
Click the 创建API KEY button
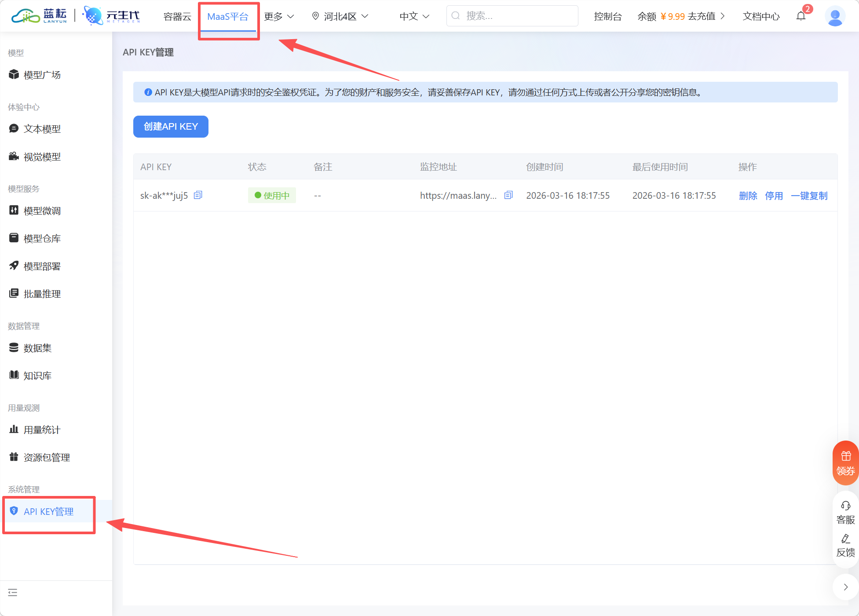pos(171,126)
